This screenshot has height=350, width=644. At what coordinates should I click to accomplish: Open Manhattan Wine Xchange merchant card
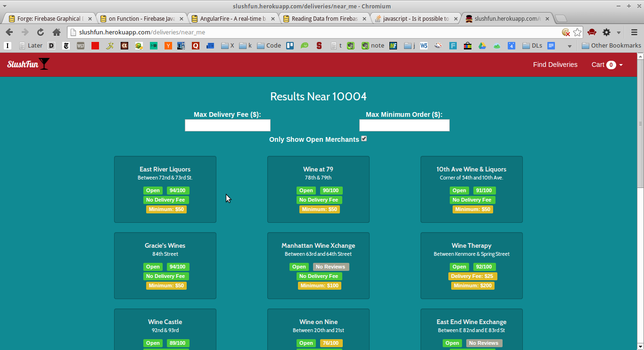click(x=318, y=266)
